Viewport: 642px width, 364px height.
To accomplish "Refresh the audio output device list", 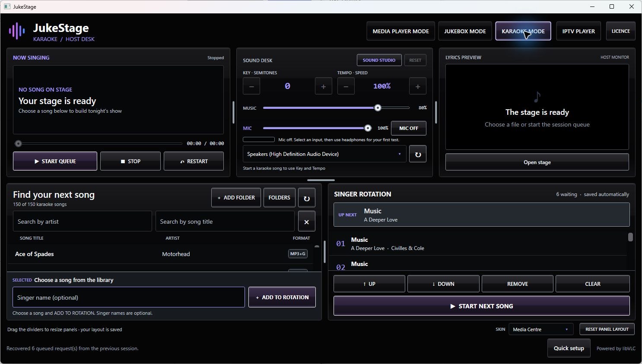I will [418, 154].
